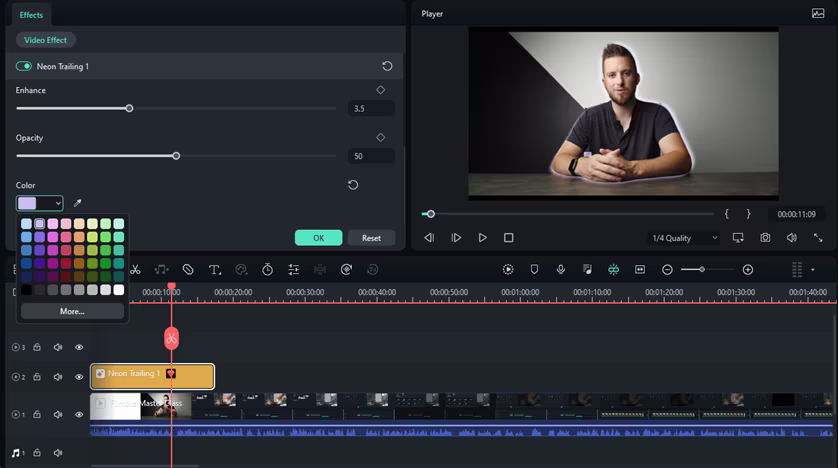838x468 pixels.
Task: Open the keyframe rotation tool in toolbar
Action: tap(346, 270)
